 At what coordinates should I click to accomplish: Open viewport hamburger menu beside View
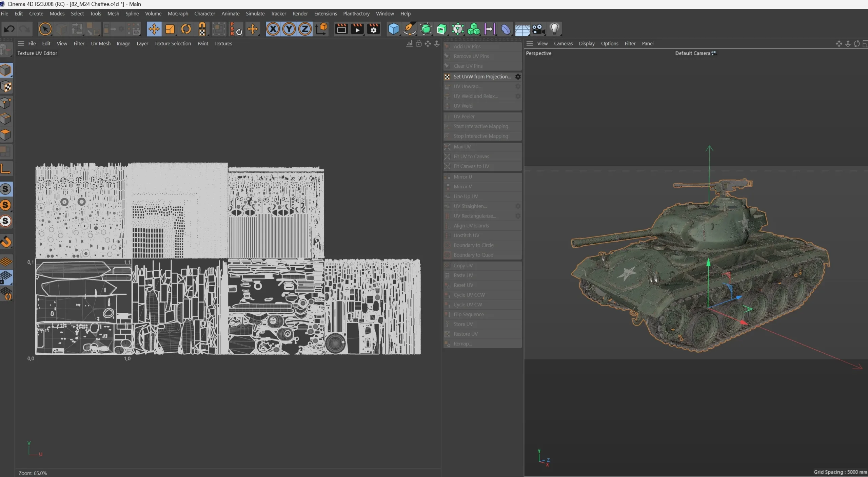pos(530,43)
